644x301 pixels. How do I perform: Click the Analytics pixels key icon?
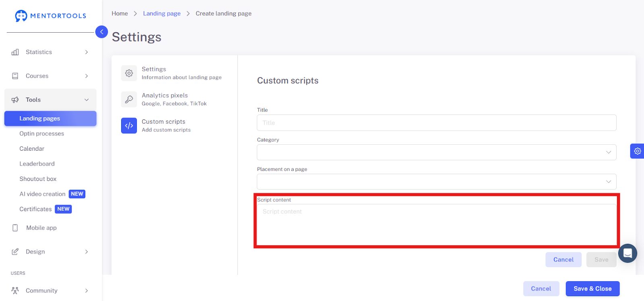tap(129, 100)
